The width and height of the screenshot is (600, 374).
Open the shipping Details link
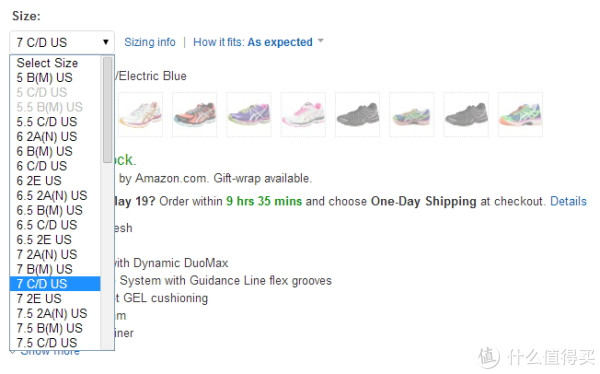pyautogui.click(x=568, y=201)
